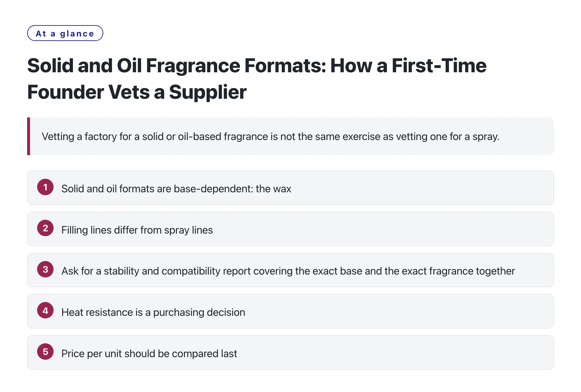Select Heat resistance is a purchasing decision
This screenshot has width=581, height=392.
click(x=153, y=312)
